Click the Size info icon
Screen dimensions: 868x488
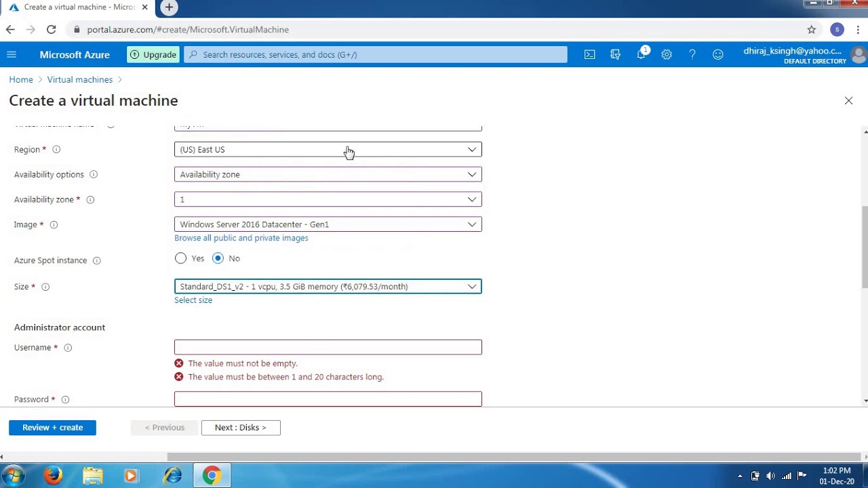[45, 287]
